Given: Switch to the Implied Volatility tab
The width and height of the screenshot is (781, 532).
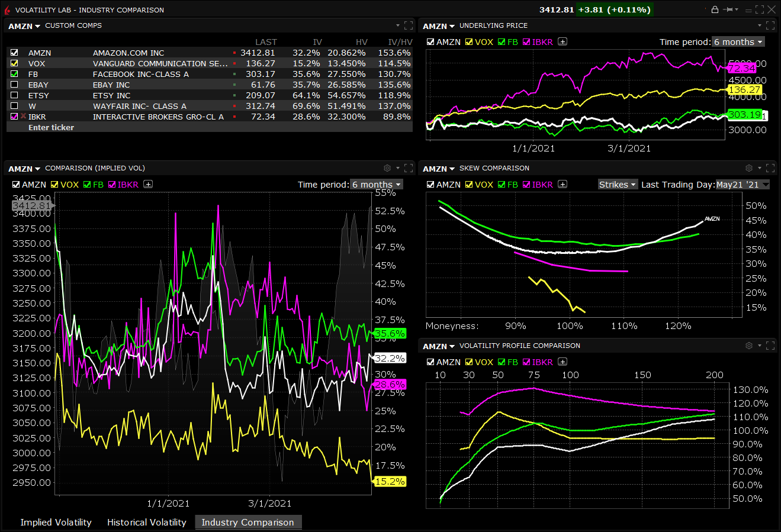Looking at the screenshot, I should click(56, 523).
